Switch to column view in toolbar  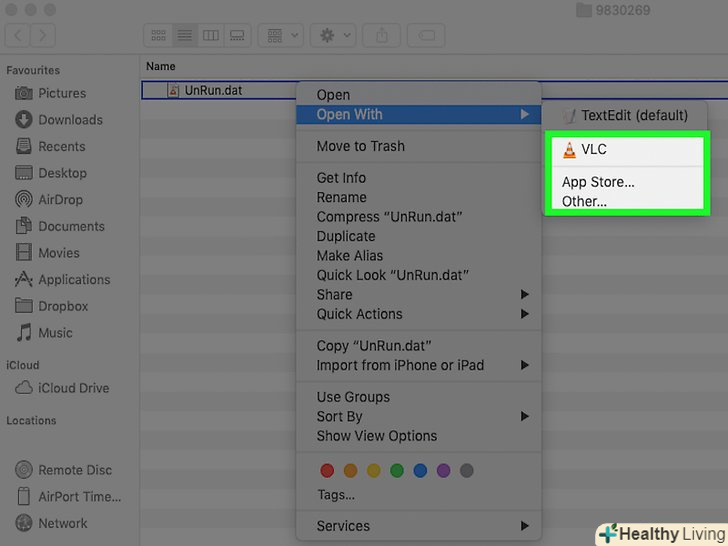(211, 35)
